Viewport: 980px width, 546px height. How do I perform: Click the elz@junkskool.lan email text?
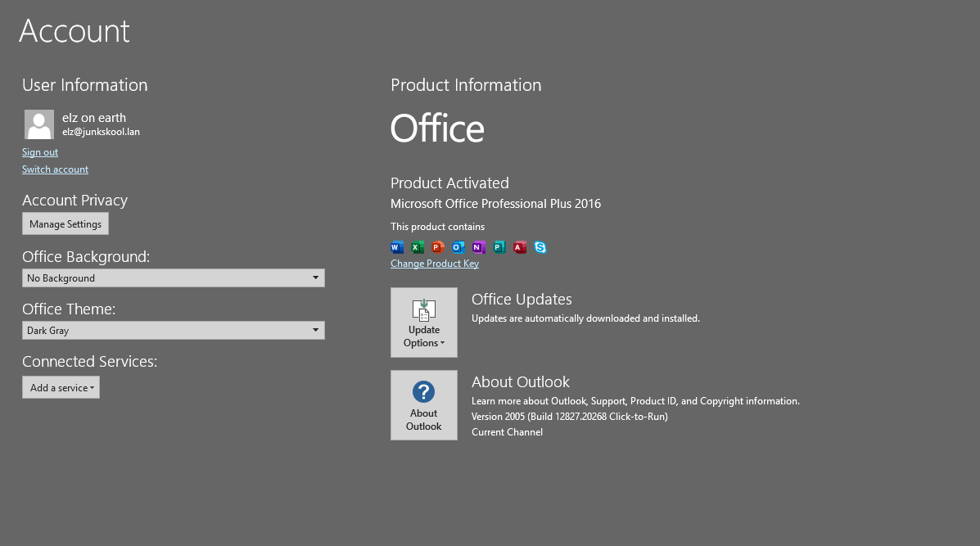coord(101,132)
